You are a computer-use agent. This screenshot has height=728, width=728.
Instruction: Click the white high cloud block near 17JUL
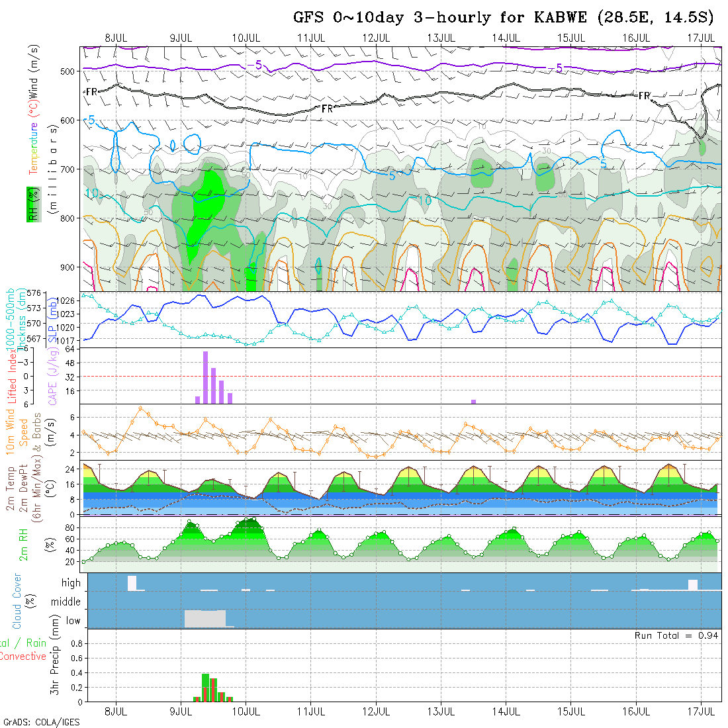692,584
